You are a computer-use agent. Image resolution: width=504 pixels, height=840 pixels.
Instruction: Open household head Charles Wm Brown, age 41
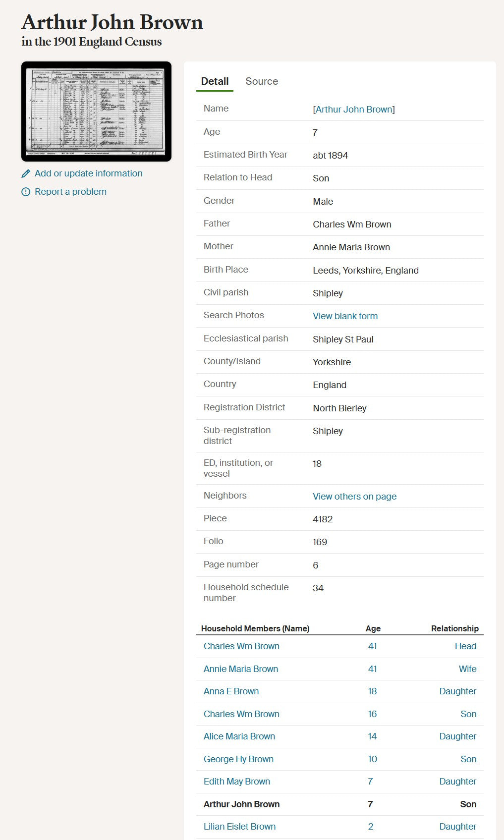(241, 646)
